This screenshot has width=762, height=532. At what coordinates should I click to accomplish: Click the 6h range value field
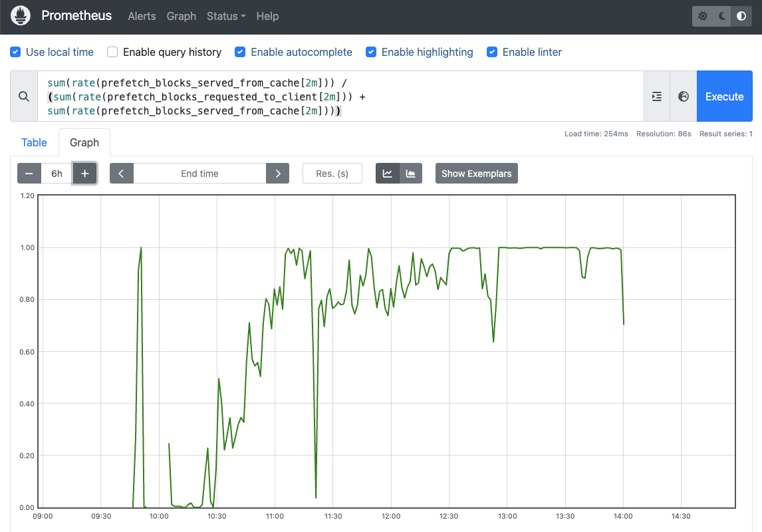click(57, 174)
